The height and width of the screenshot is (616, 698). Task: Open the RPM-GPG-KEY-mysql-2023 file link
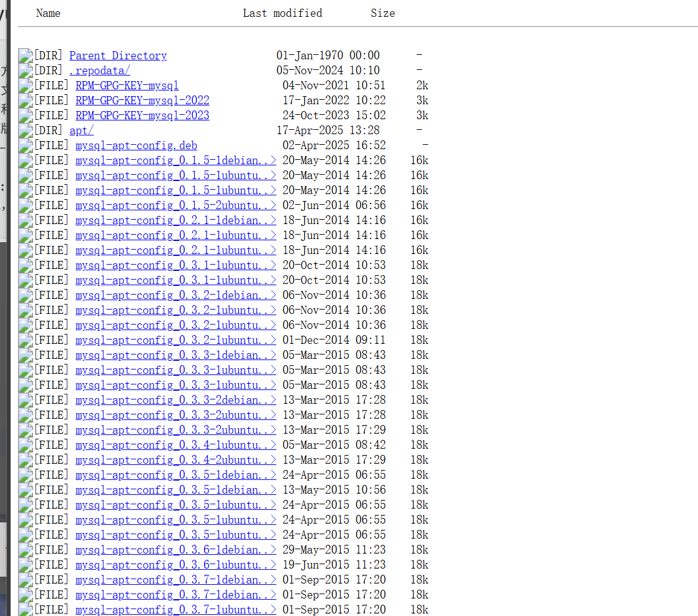(142, 115)
